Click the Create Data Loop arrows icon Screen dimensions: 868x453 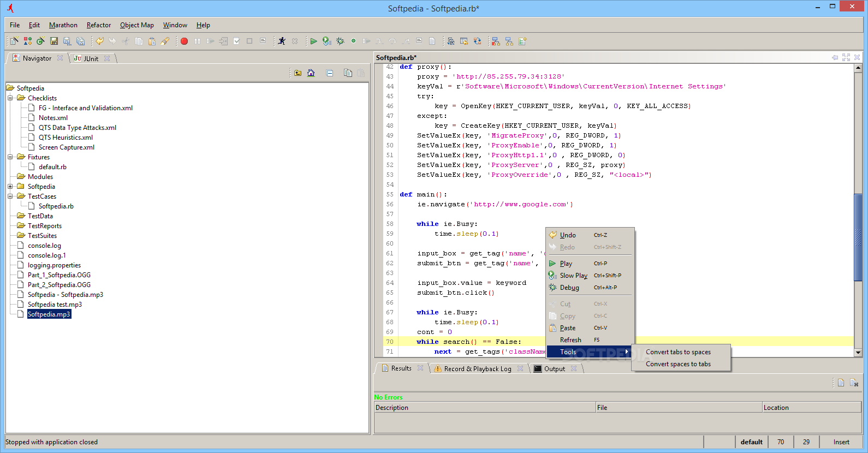477,41
